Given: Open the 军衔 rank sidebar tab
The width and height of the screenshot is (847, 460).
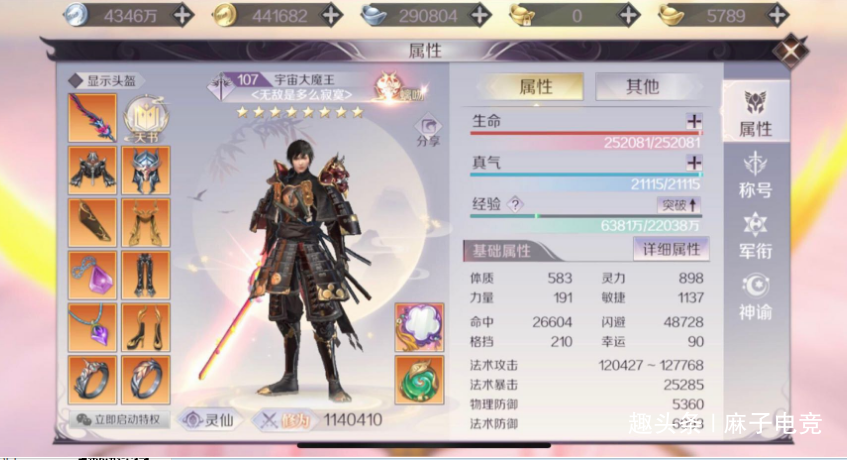Looking at the screenshot, I should (x=755, y=236).
